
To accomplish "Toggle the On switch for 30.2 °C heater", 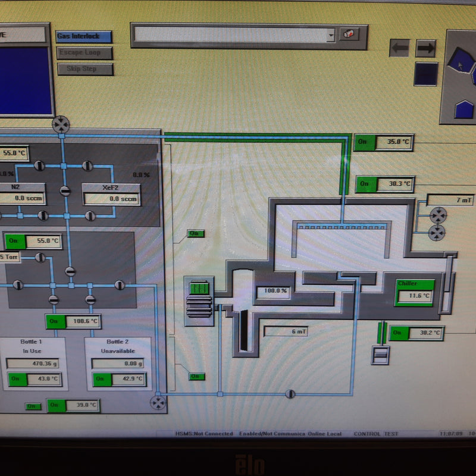I will 399,333.
